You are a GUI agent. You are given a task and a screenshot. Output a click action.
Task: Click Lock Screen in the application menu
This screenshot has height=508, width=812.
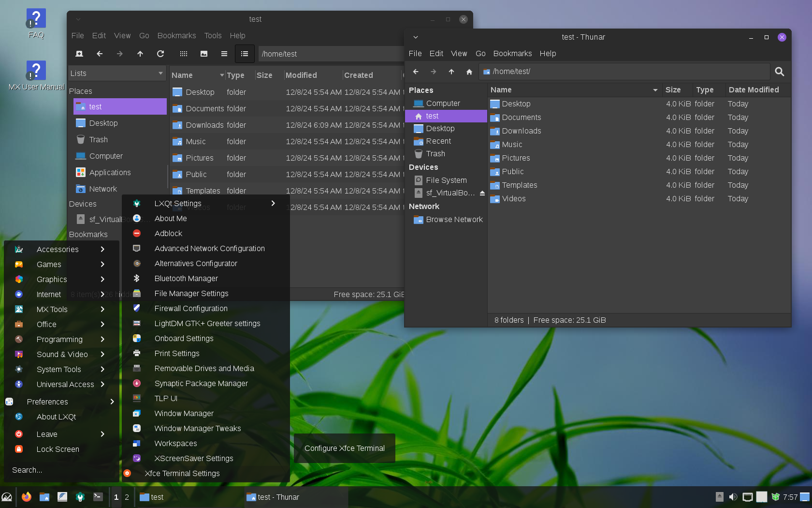[x=61, y=449]
